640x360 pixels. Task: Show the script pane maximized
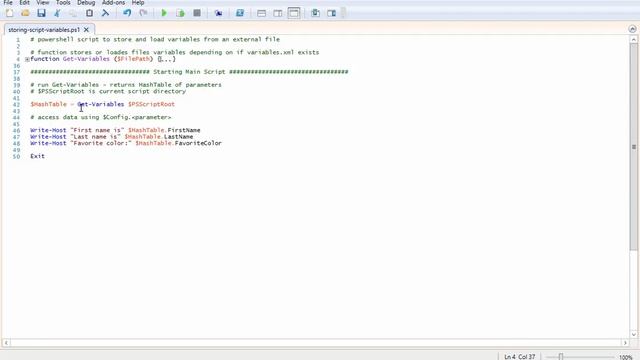point(294,13)
